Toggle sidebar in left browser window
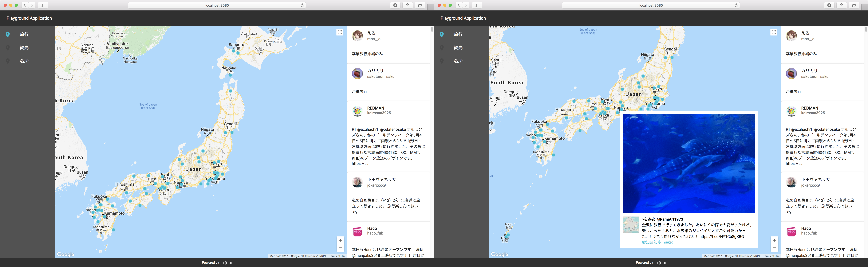 click(x=43, y=5)
